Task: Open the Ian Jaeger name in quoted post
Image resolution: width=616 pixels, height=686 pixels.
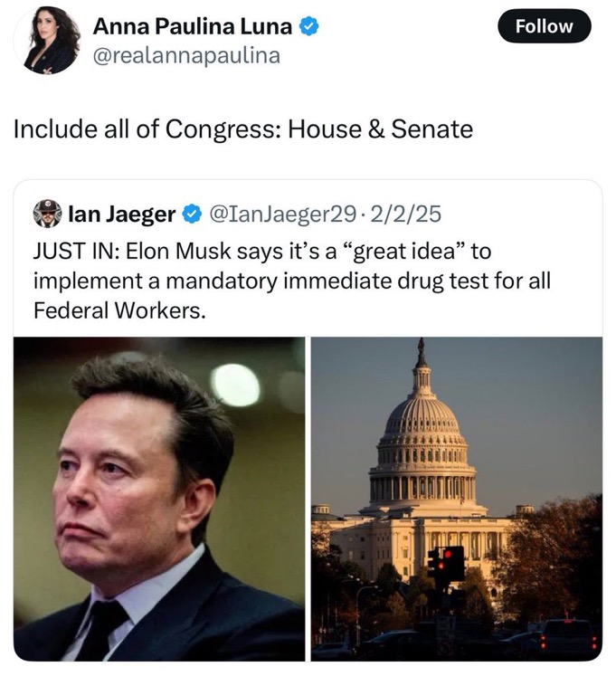Action: click(x=122, y=214)
